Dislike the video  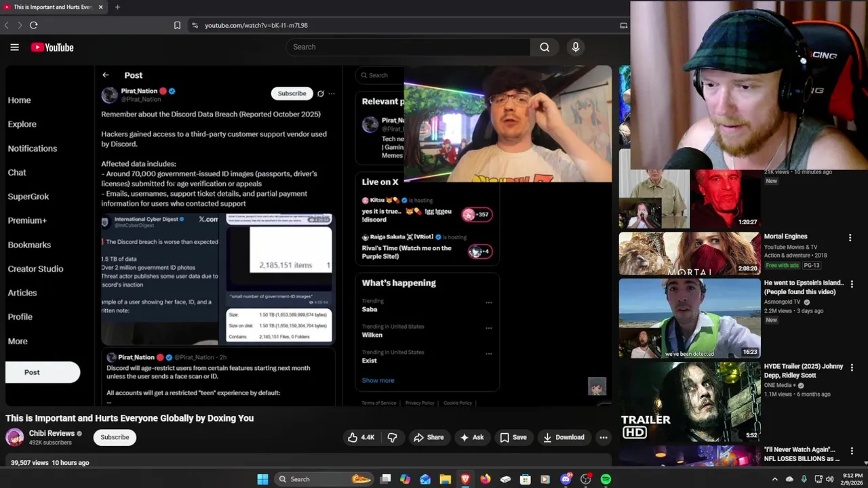click(x=392, y=438)
